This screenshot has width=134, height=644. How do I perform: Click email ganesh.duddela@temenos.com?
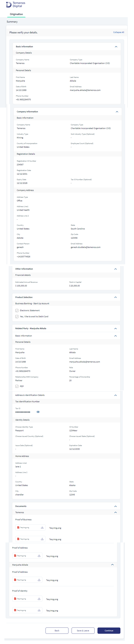pos(85,247)
